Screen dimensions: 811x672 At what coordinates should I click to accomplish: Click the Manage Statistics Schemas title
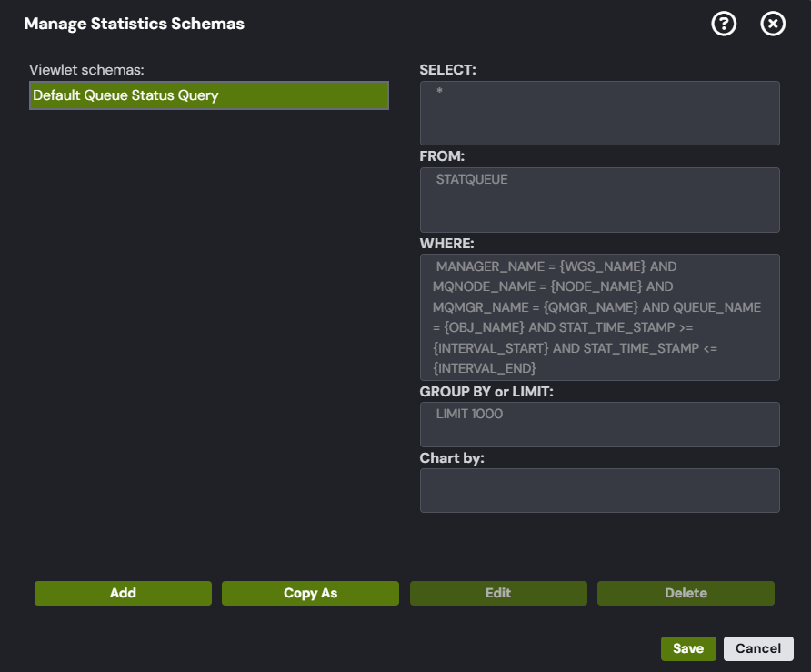click(134, 24)
